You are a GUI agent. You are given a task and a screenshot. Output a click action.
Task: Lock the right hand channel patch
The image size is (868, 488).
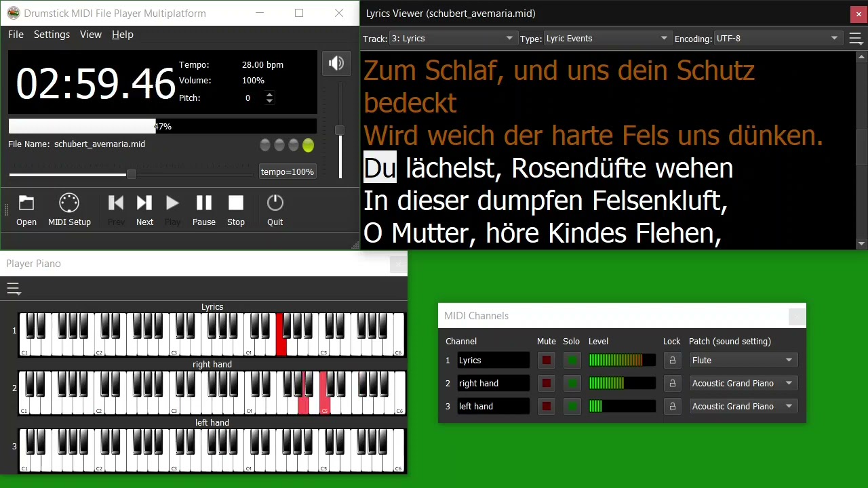coord(672,384)
